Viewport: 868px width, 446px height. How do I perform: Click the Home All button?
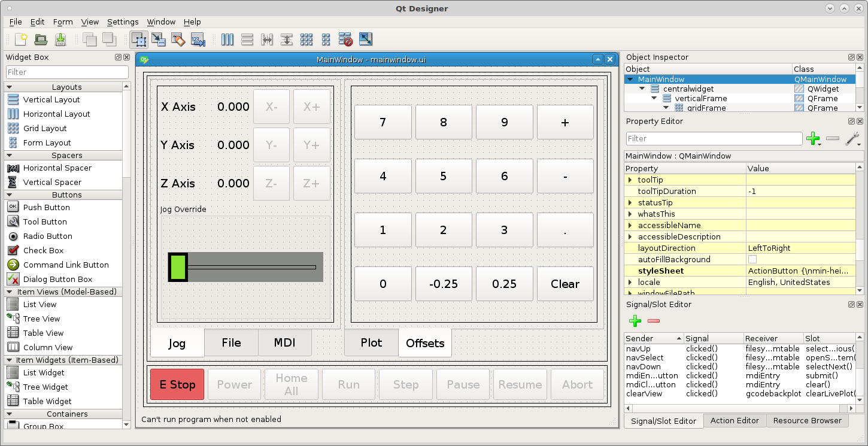(x=292, y=384)
